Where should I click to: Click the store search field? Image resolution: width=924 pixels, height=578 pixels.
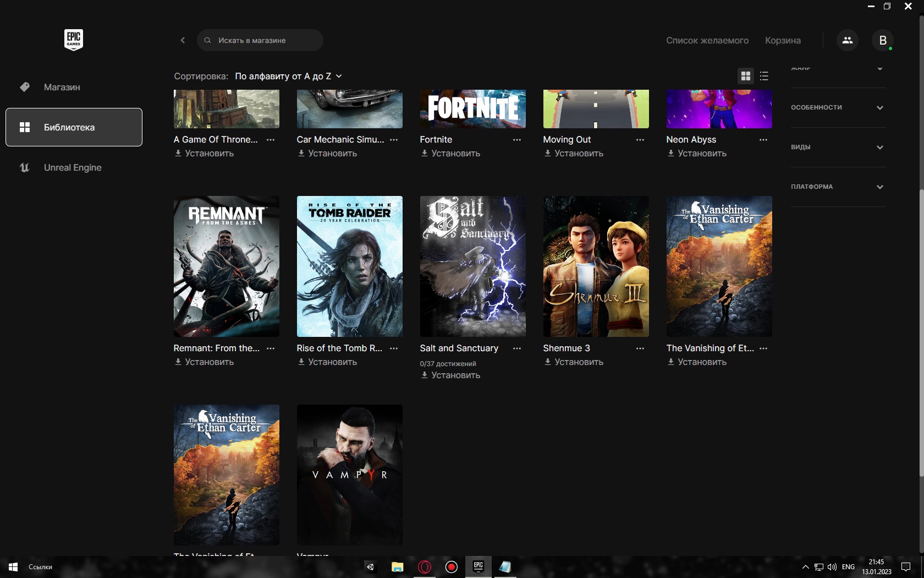pos(260,40)
